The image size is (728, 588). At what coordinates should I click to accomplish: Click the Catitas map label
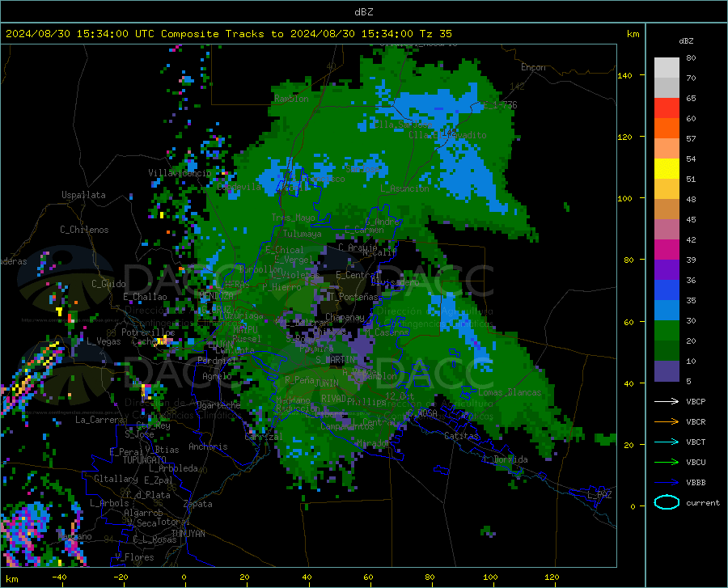coord(461,436)
